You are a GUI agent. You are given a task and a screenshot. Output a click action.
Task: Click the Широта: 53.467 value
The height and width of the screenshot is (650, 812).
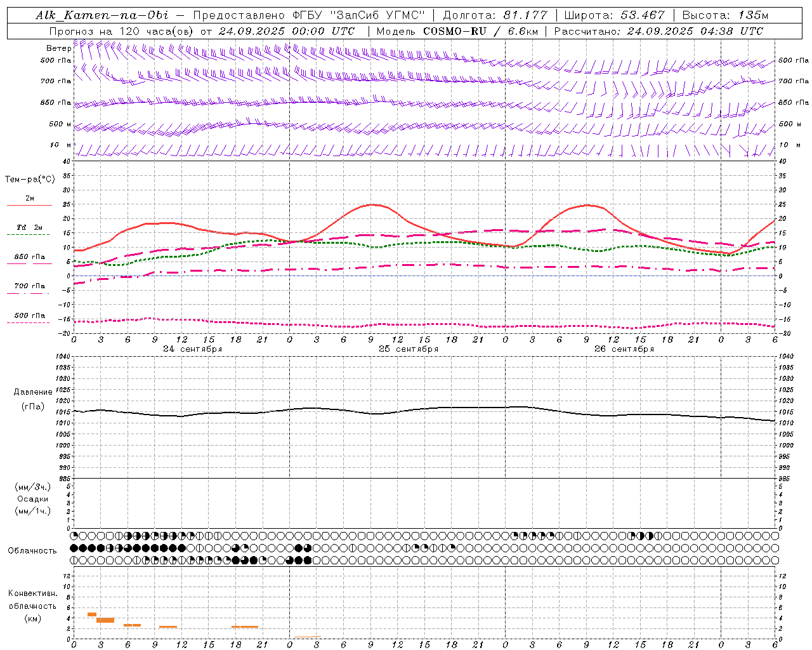tap(614, 15)
